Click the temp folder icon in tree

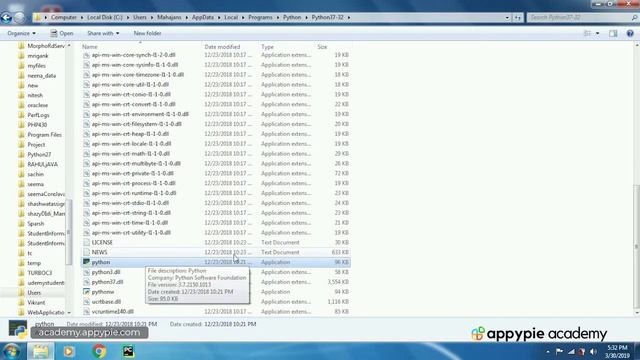tap(22, 263)
